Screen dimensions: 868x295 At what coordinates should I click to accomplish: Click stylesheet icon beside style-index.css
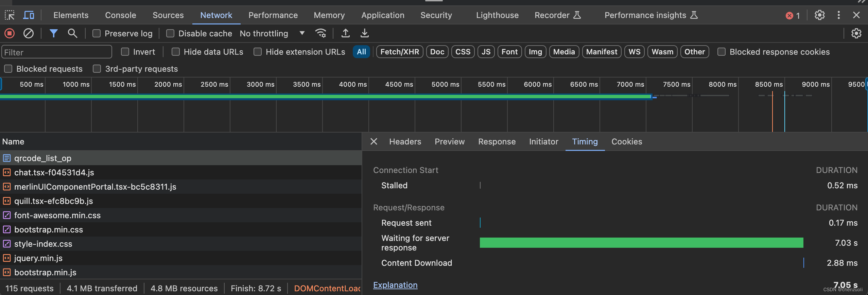[7, 244]
